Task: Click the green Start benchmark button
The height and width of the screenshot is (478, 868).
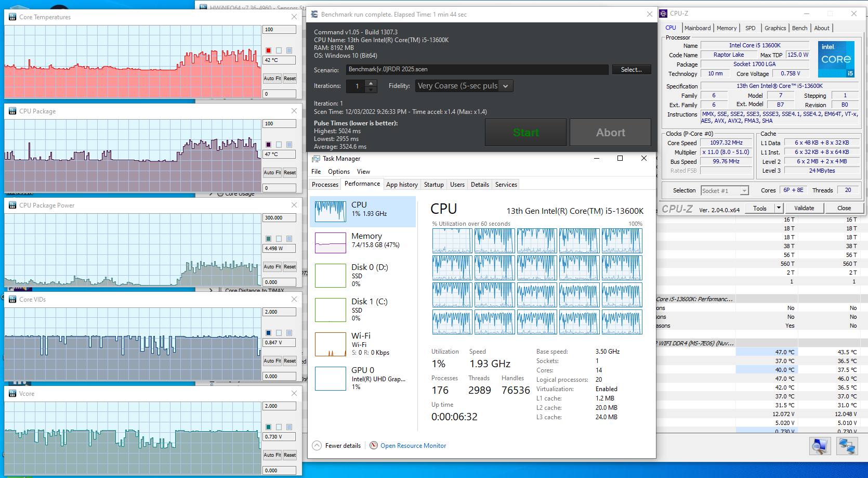Action: pyautogui.click(x=525, y=133)
